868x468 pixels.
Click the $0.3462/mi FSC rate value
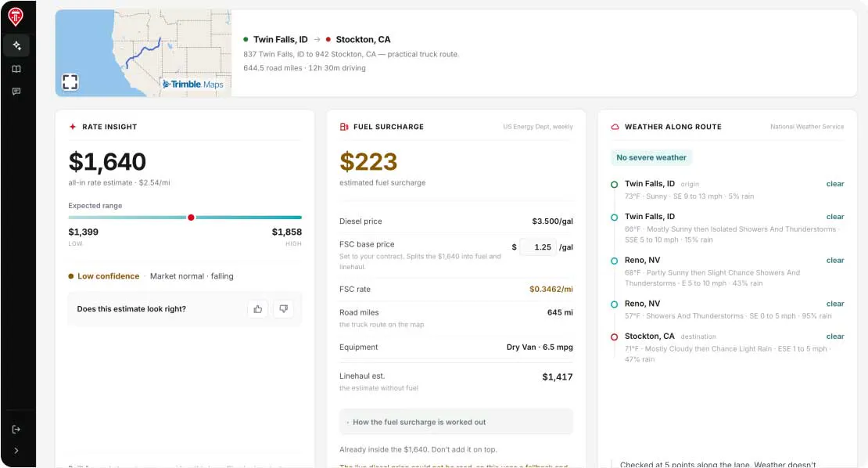tap(551, 289)
